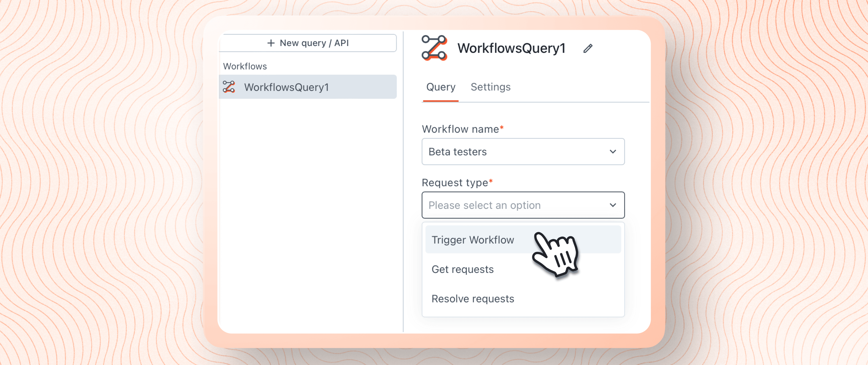Click the Workflow name field label
This screenshot has width=868, height=365.
tap(460, 129)
